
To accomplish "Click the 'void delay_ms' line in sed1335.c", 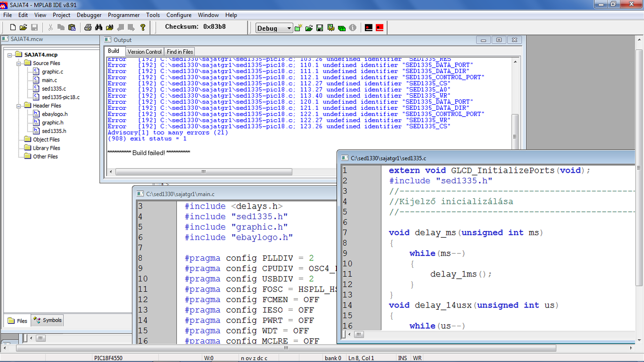I will coord(466,233).
